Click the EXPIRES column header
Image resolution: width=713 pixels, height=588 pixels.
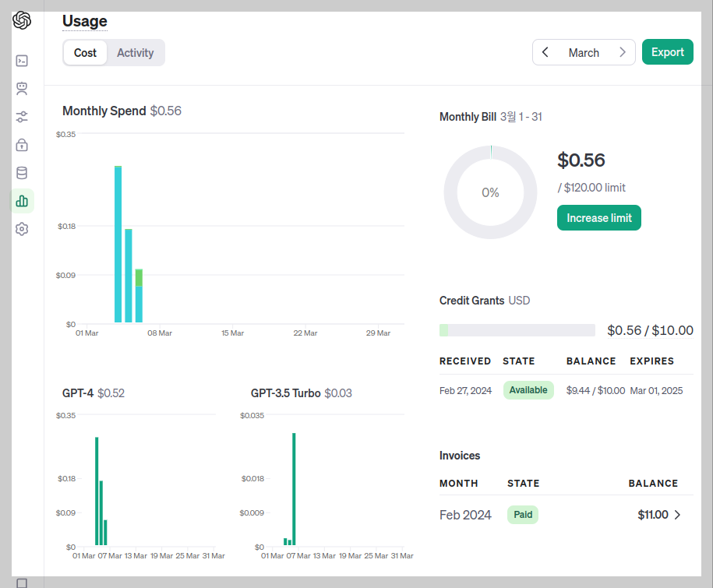651,361
